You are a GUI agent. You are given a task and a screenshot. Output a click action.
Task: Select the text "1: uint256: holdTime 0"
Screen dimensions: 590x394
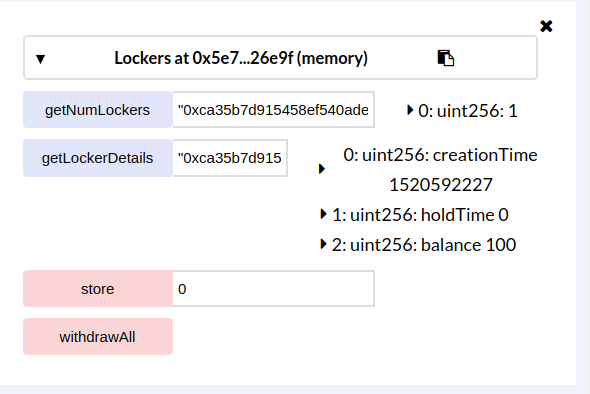click(420, 215)
